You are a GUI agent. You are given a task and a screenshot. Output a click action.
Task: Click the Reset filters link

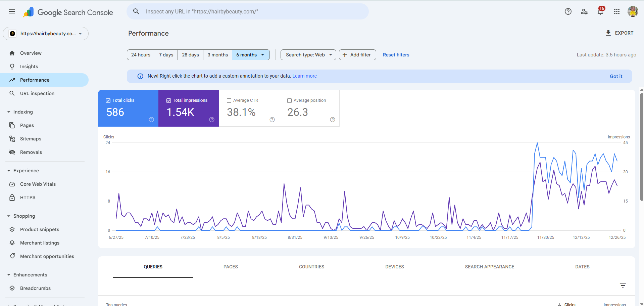click(x=396, y=54)
